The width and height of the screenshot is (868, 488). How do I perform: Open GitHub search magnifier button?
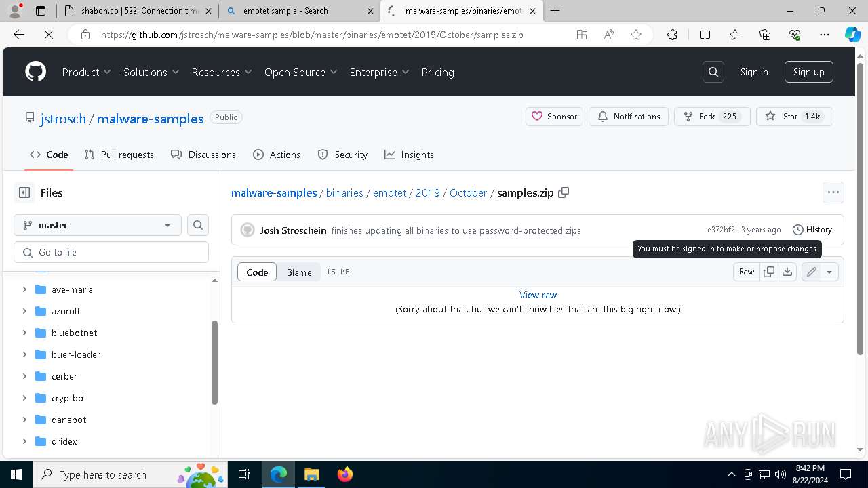[713, 72]
